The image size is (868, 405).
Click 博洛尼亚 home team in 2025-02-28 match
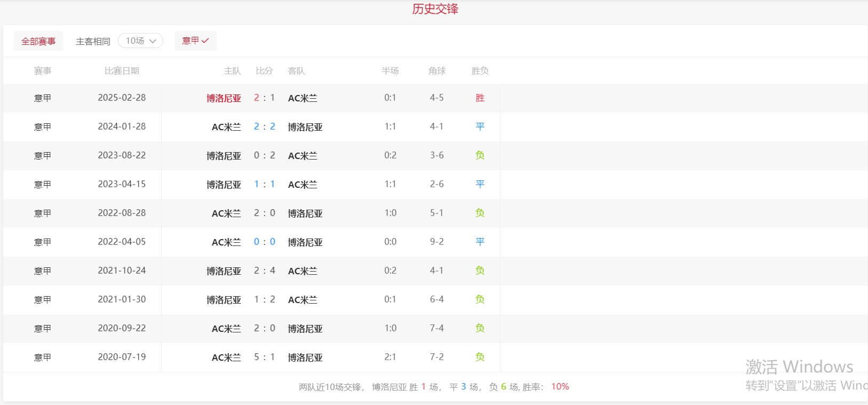[224, 98]
